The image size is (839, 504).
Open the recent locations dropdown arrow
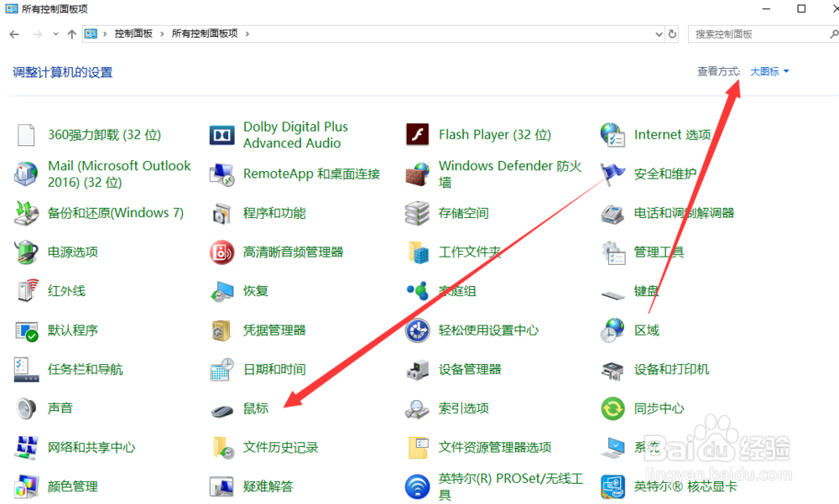coord(55,34)
